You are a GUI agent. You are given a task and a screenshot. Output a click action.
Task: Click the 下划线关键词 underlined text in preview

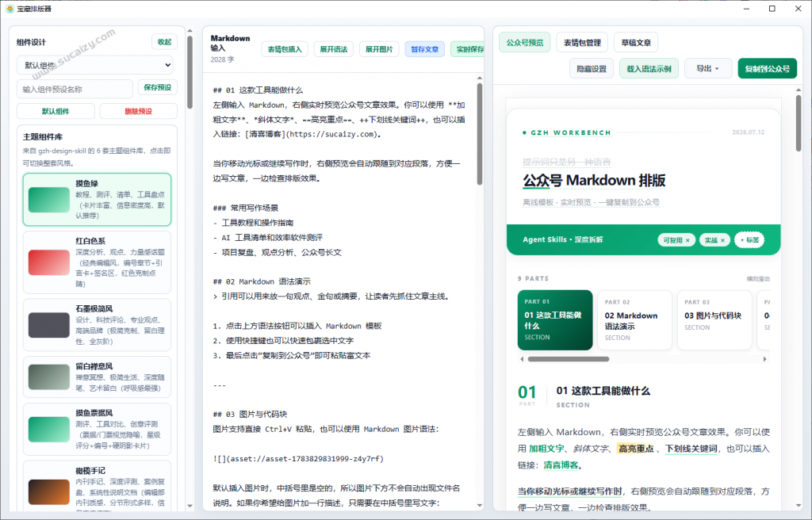pos(691,449)
